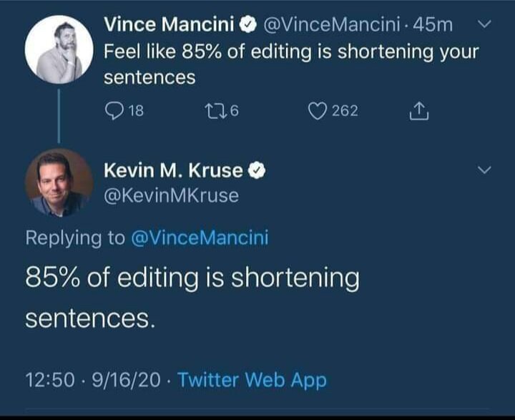Click the @VinceMancini handle in header
The width and height of the screenshot is (515, 420).
pos(329,25)
